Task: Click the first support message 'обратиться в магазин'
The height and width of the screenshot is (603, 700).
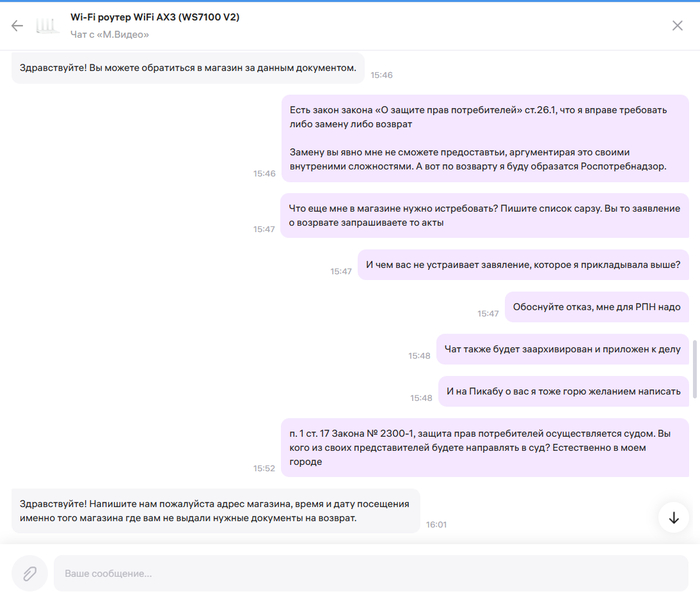Action: [x=187, y=68]
